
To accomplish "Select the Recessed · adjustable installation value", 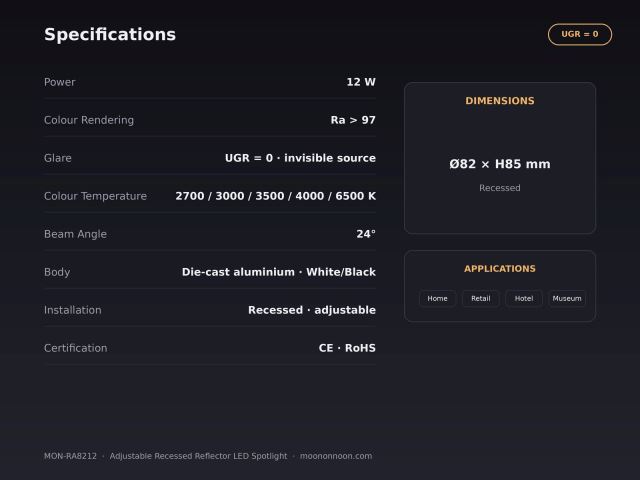I will pos(312,310).
